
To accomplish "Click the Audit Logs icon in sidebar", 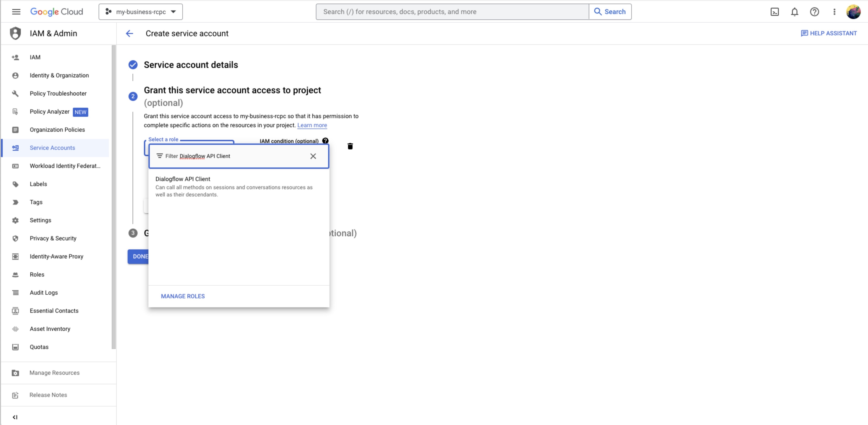I will click(15, 292).
